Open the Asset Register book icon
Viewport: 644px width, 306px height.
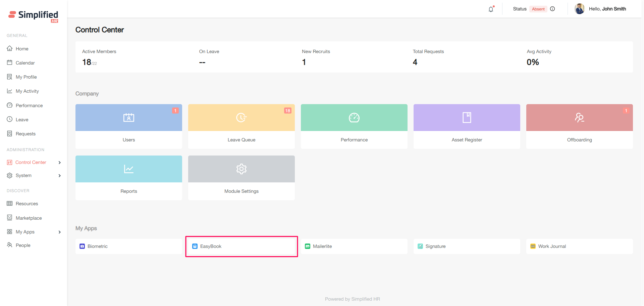point(467,118)
